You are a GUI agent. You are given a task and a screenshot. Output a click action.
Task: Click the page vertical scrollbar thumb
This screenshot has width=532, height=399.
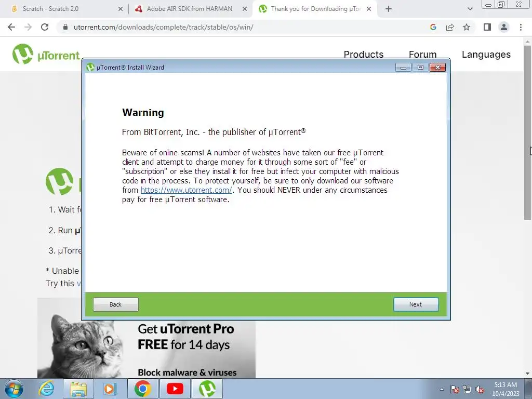click(x=528, y=132)
